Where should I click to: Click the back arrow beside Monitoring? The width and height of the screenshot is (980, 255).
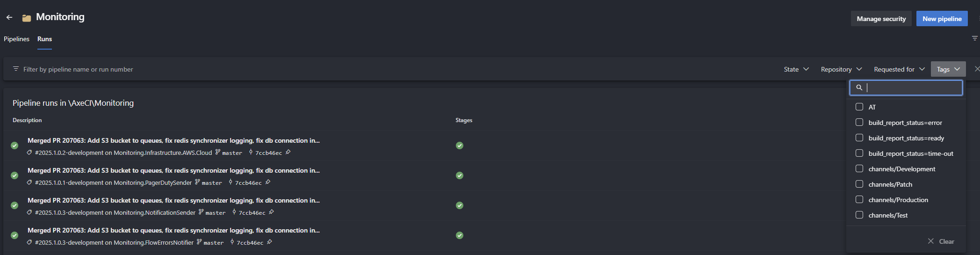click(9, 17)
